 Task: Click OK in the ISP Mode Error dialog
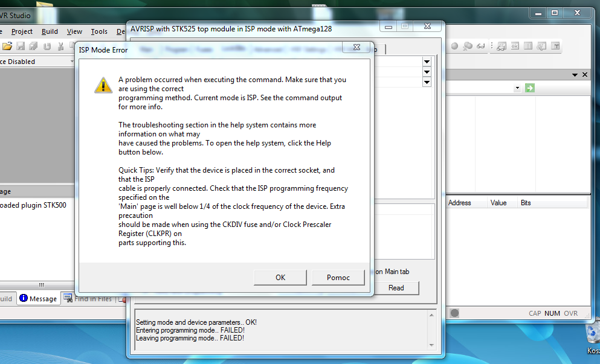(x=280, y=278)
